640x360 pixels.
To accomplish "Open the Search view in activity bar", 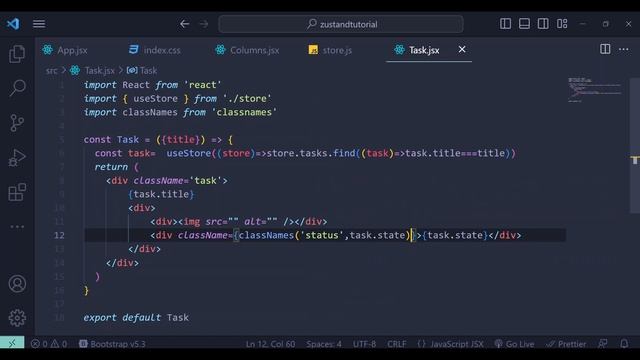I will pos(17,87).
